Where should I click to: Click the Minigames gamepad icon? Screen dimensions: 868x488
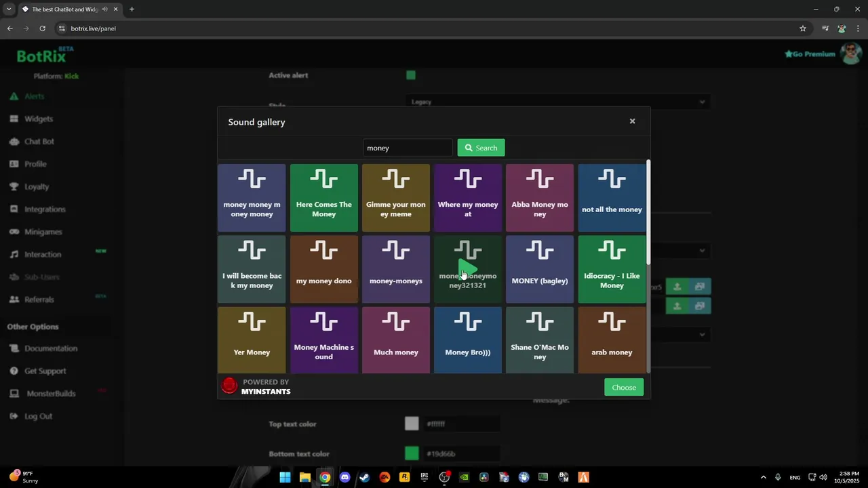click(14, 232)
